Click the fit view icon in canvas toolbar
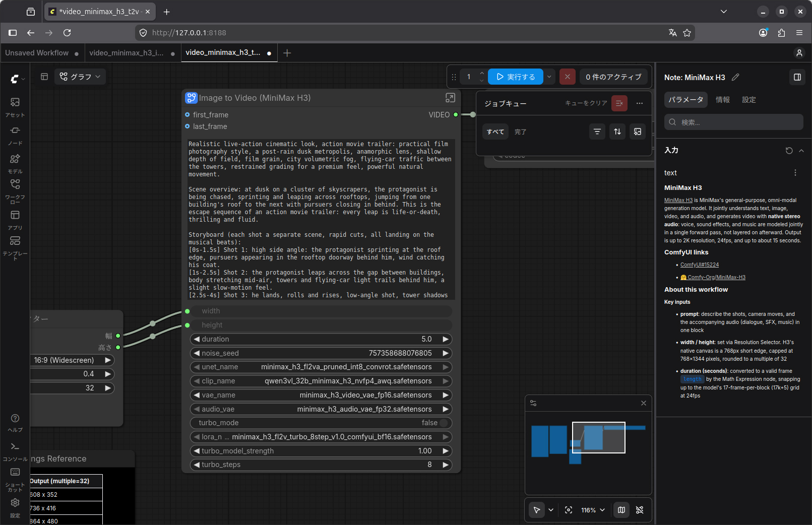Image resolution: width=812 pixels, height=525 pixels. (569, 510)
